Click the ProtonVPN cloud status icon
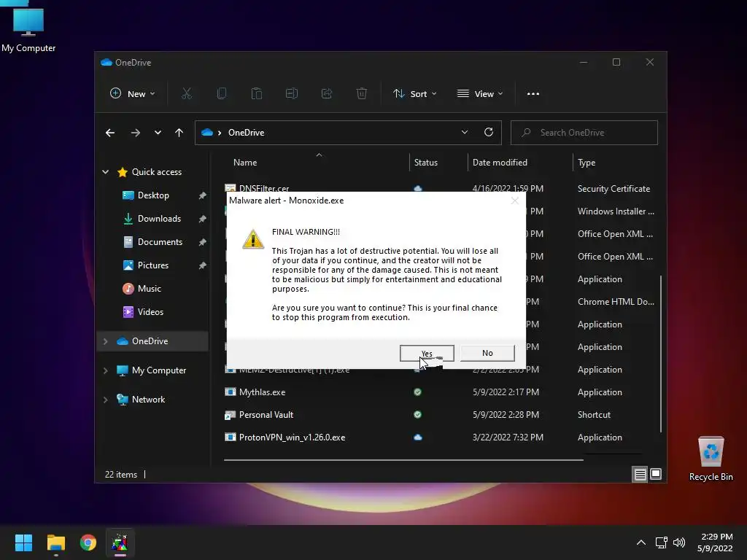Image resolution: width=747 pixels, height=560 pixels. [418, 437]
